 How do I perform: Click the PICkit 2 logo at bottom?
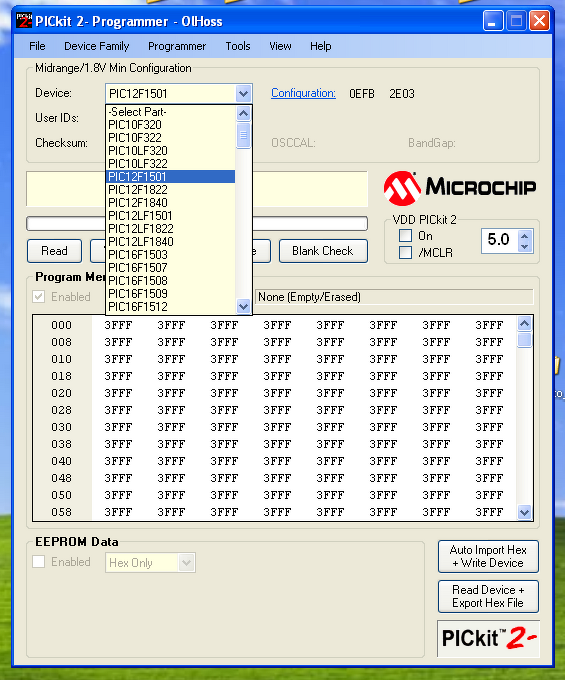coord(488,638)
